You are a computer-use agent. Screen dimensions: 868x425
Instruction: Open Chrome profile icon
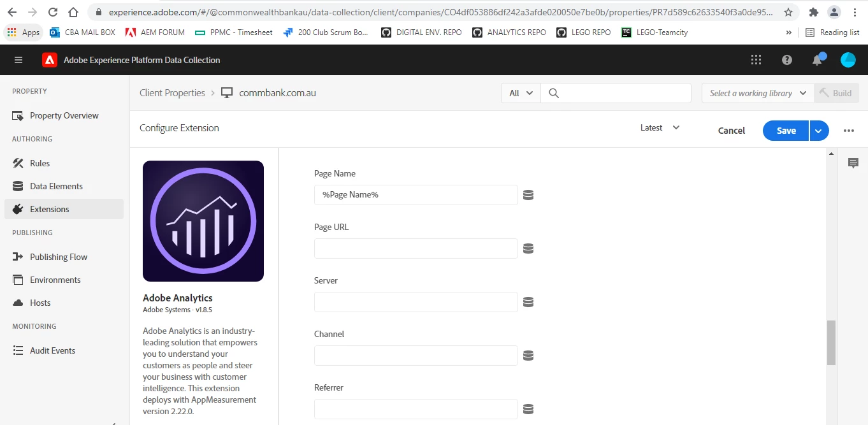(834, 12)
